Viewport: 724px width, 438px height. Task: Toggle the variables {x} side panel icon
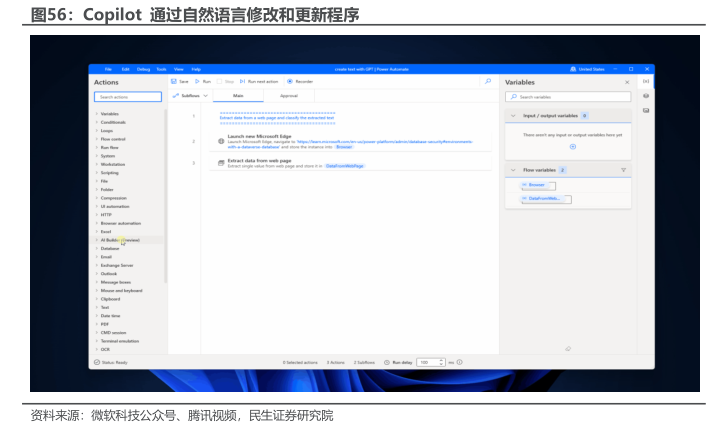(646, 81)
